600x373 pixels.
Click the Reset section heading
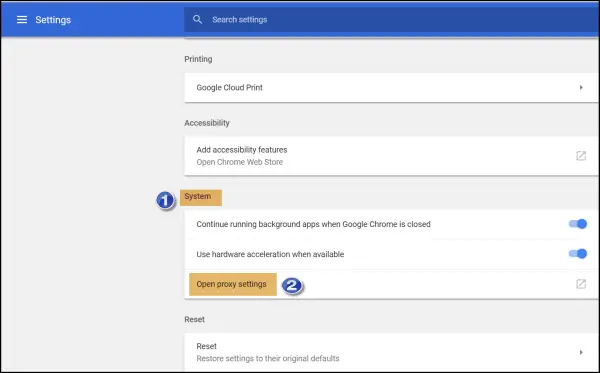tap(194, 319)
